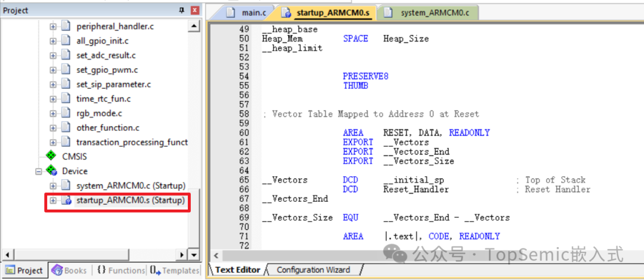Expand the set_adc_result.c tree node
Image resolution: width=644 pixels, height=280 pixels.
point(53,56)
